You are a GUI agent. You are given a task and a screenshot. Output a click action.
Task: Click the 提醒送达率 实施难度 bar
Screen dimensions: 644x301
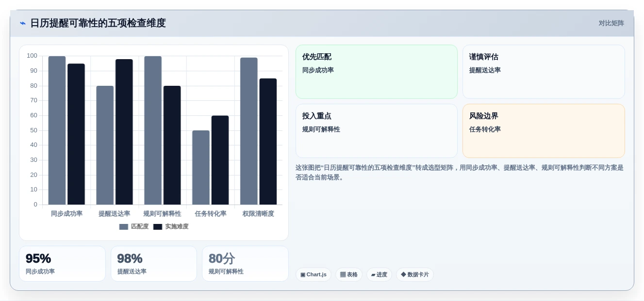coord(124,132)
